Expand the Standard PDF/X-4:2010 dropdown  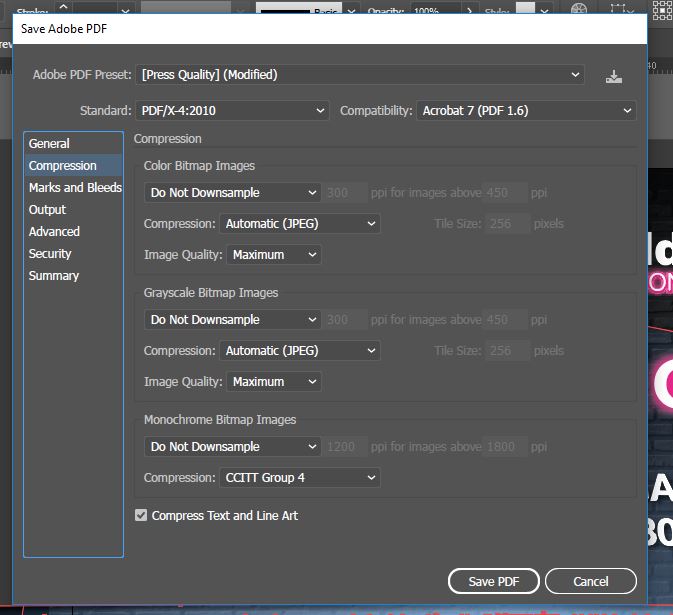click(233, 110)
